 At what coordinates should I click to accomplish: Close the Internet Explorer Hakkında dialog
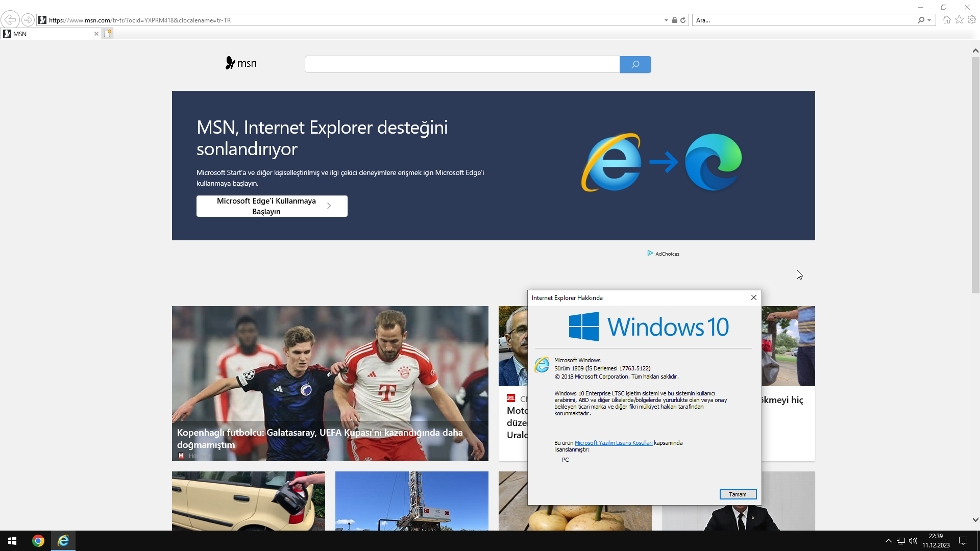coord(753,297)
